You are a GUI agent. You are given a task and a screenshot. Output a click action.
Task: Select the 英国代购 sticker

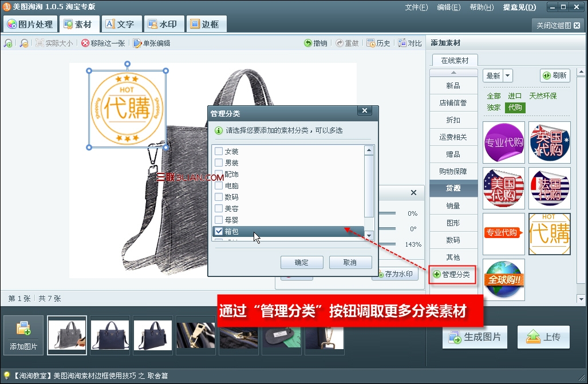click(x=550, y=142)
